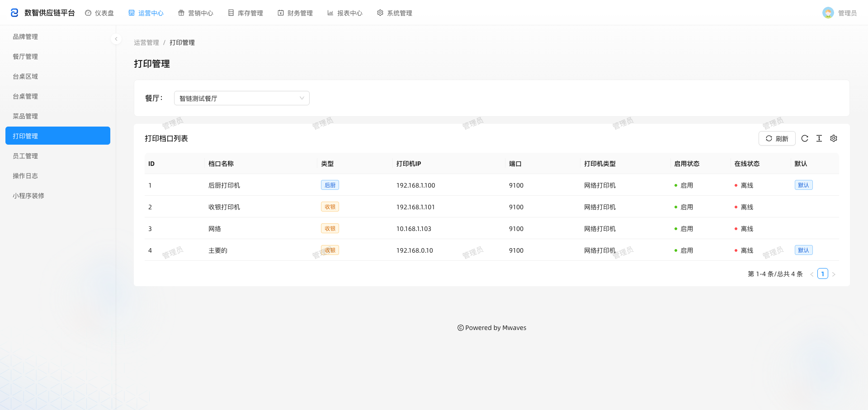This screenshot has width=868, height=410.
Task: Select 打印管理 in sidebar
Action: 58,136
